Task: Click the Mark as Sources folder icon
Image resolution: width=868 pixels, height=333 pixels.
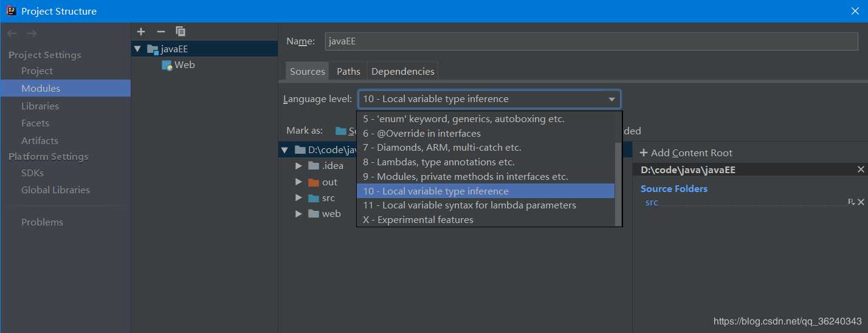Action: (x=341, y=131)
